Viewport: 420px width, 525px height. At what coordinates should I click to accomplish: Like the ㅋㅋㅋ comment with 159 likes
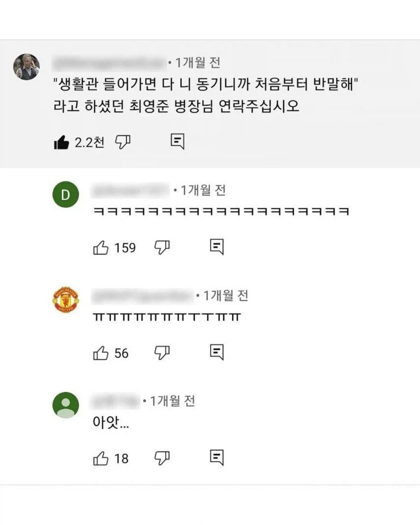[x=101, y=247]
